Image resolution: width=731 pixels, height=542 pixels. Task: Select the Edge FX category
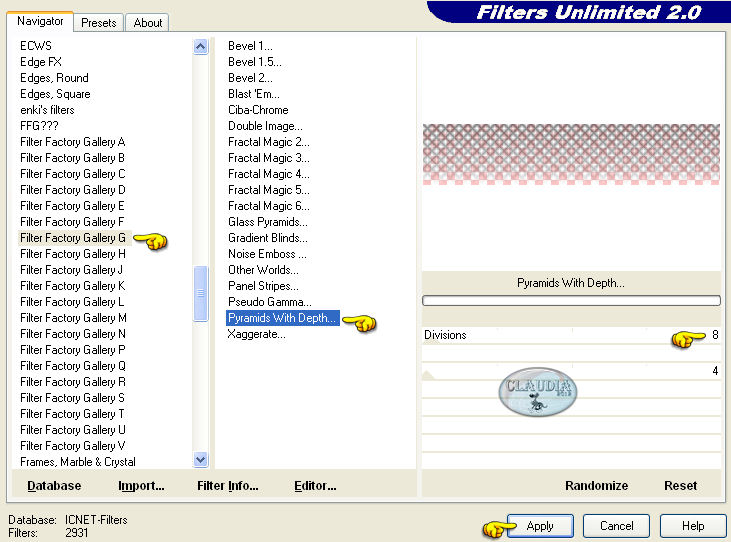pyautogui.click(x=41, y=62)
